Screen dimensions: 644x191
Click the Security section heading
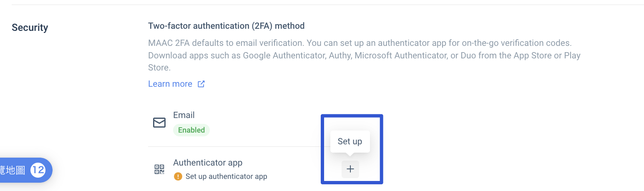tap(30, 28)
